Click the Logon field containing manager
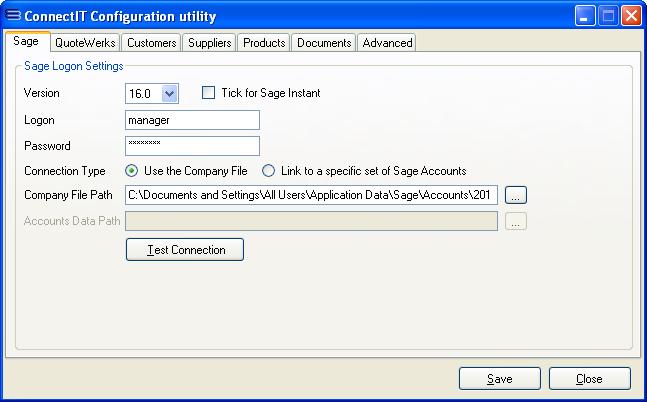The image size is (647, 402). (192, 120)
